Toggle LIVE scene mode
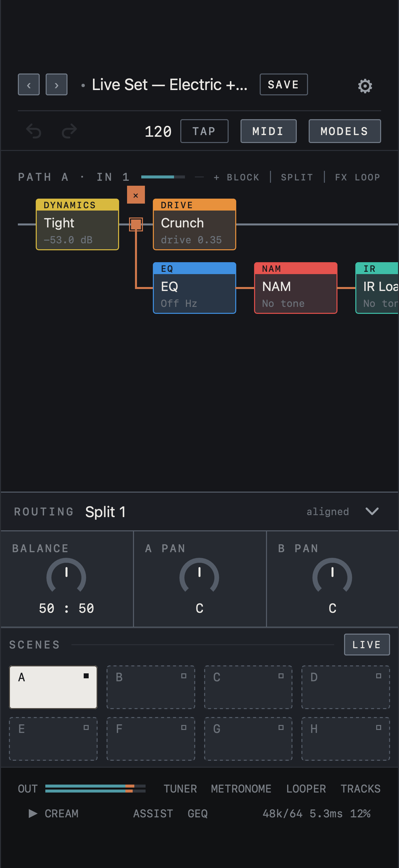Screen dimensions: 399x868 pyautogui.click(x=367, y=645)
